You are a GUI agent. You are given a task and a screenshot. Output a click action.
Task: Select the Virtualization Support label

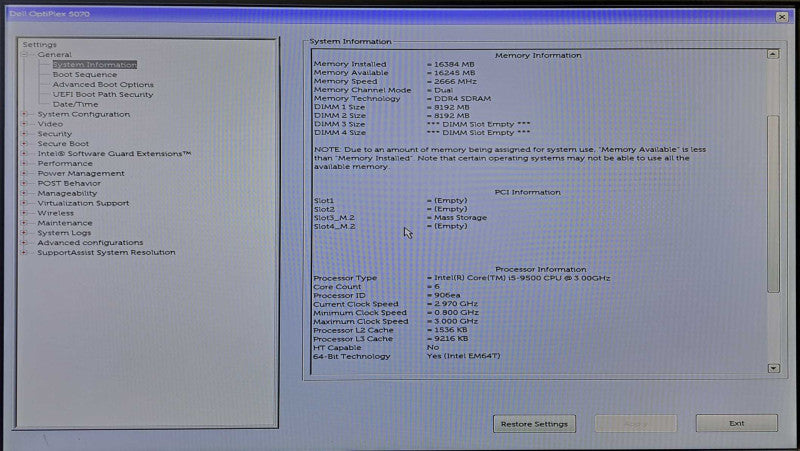tap(83, 203)
